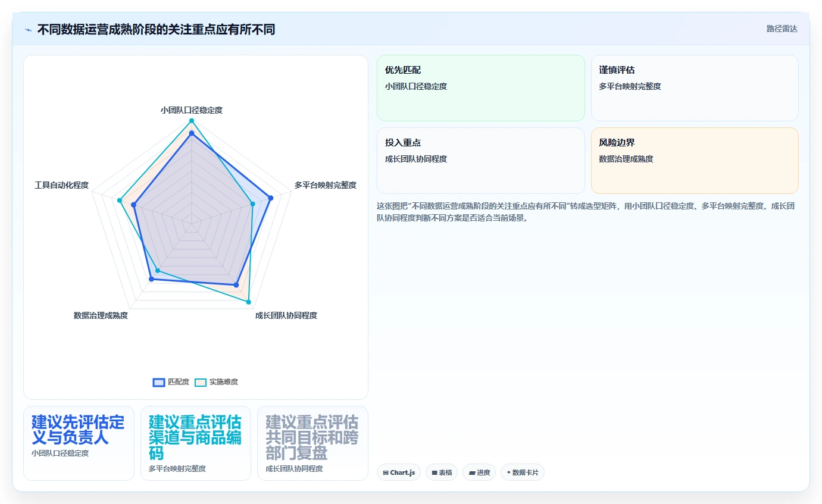Click the 成长团队协同程度 radar axis label
The height and width of the screenshot is (504, 822).
pyautogui.click(x=286, y=315)
